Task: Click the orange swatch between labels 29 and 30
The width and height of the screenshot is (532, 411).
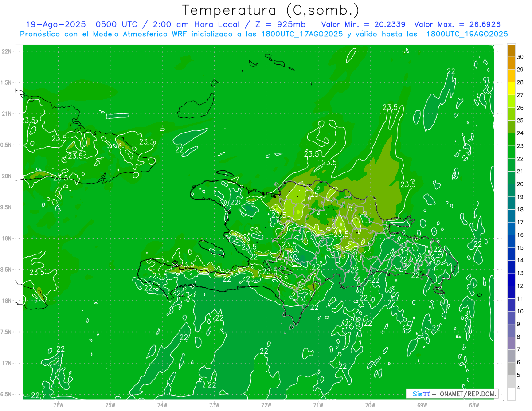Action: (511, 63)
